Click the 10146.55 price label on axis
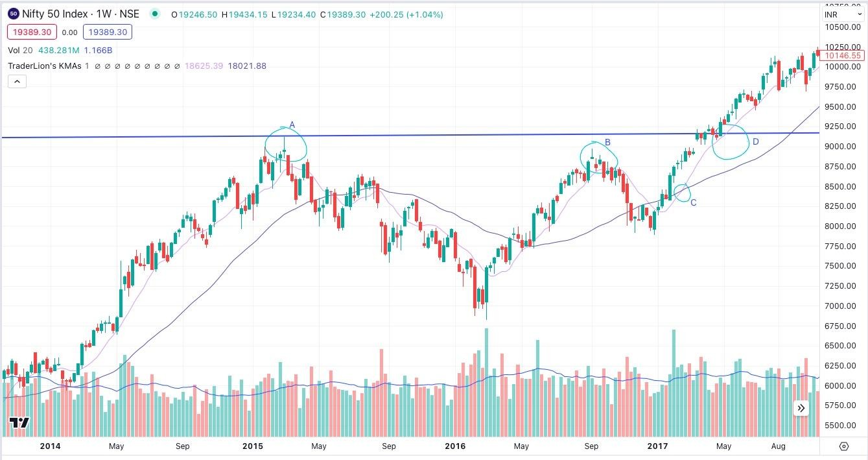 pos(843,56)
